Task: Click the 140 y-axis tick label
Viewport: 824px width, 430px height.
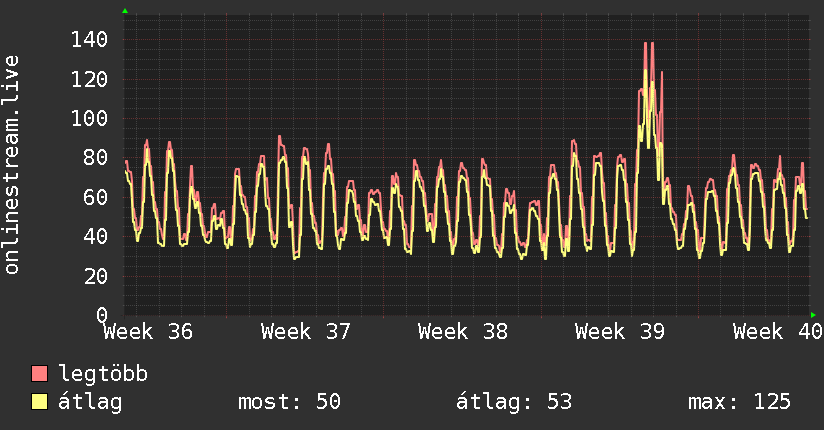Action: pyautogui.click(x=89, y=39)
